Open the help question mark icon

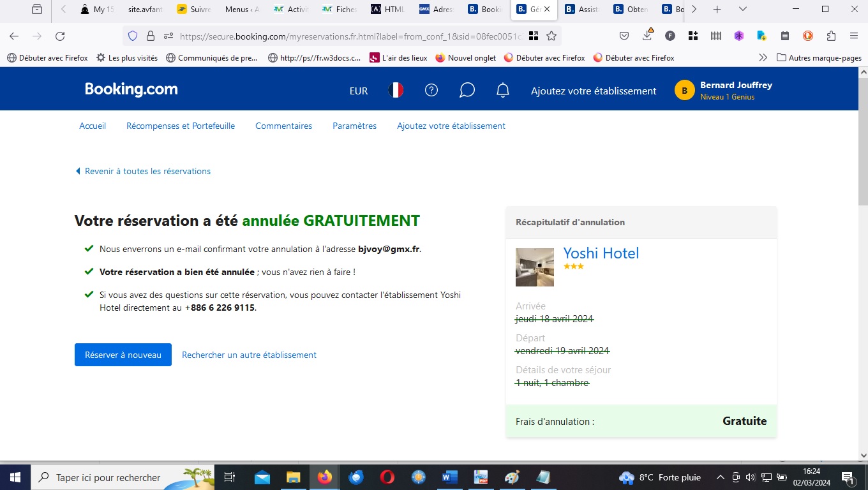(431, 91)
